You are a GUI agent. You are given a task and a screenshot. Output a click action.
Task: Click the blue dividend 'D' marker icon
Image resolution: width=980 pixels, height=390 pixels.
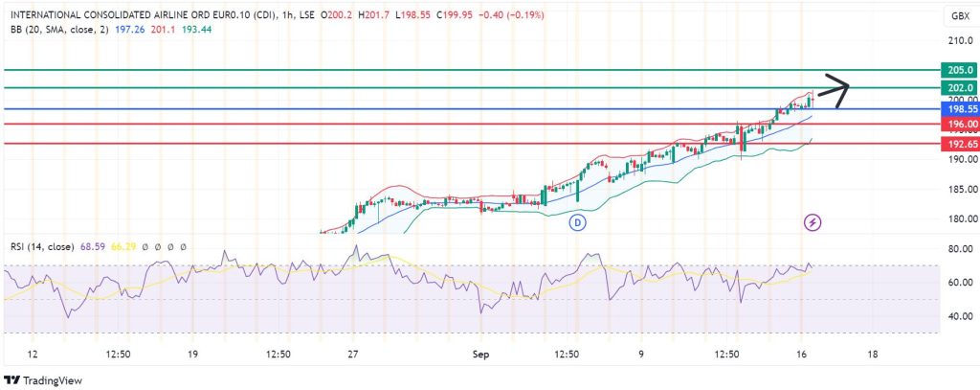pos(577,222)
